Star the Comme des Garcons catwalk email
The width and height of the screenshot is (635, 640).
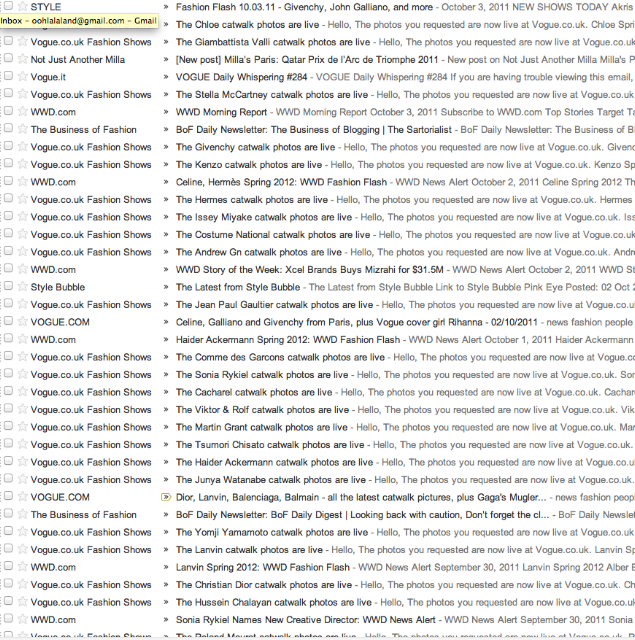(x=23, y=356)
